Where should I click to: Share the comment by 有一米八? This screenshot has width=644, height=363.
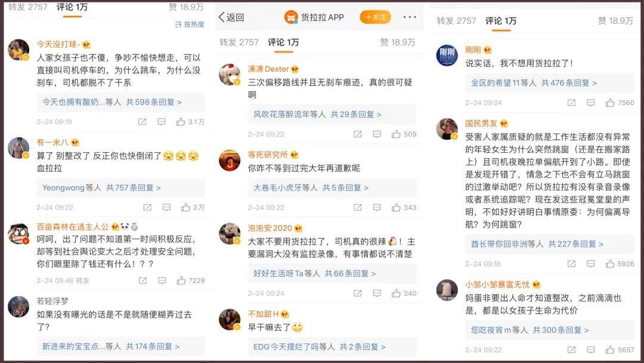147,208
